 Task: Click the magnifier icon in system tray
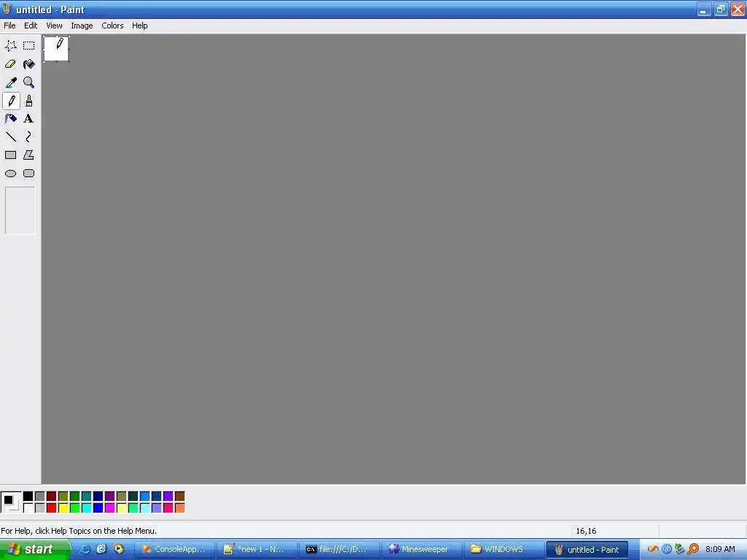(693, 550)
